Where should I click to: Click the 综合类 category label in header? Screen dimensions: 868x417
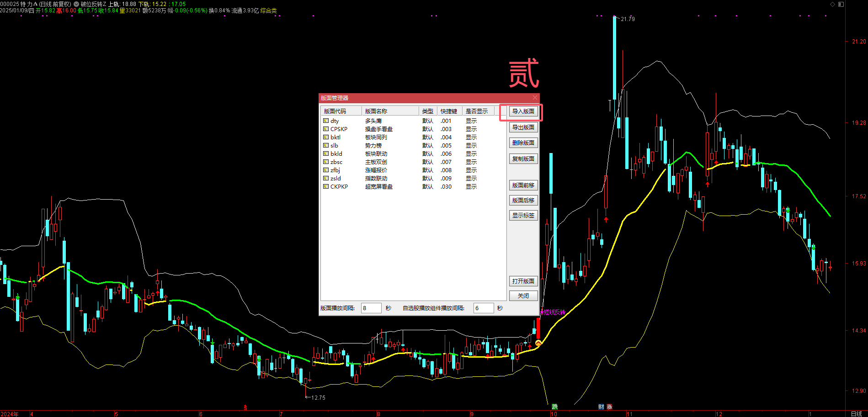[x=269, y=11]
